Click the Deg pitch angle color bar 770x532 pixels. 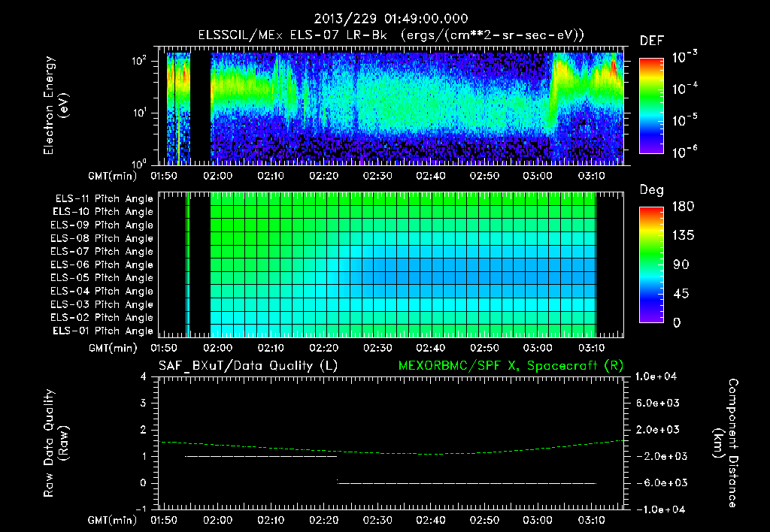[651, 265]
